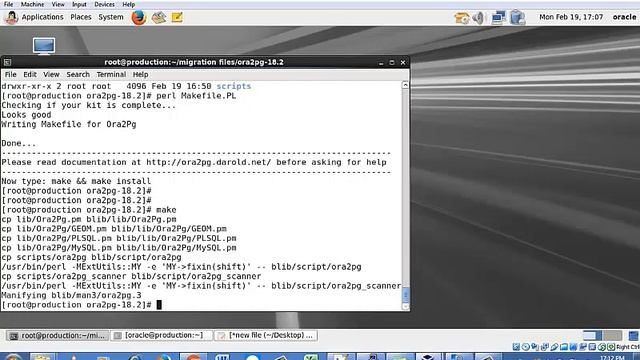Click the VirtualBox keyboard capture icon near Right Ctrl
This screenshot has width=640, height=360.
coord(611,347)
